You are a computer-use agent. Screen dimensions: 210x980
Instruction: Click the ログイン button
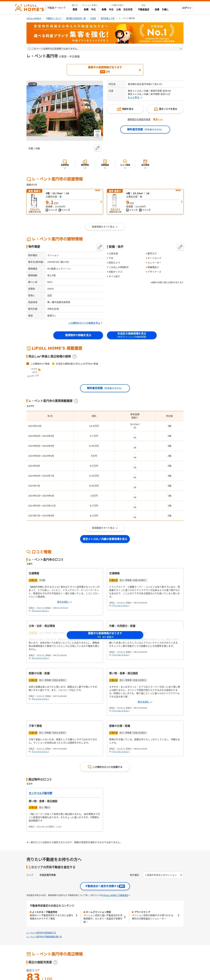187,8
